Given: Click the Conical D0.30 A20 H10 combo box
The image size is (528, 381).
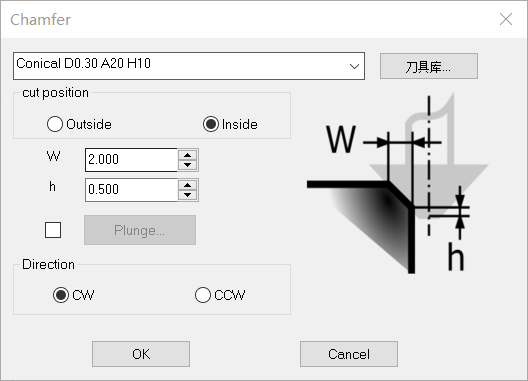Looking at the screenshot, I should tap(189, 66).
